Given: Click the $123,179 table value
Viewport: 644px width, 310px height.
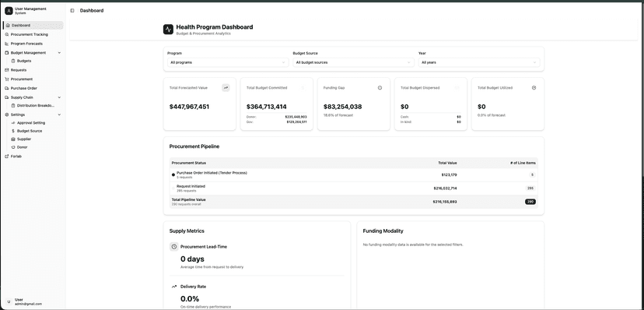Looking at the screenshot, I should pos(449,174).
